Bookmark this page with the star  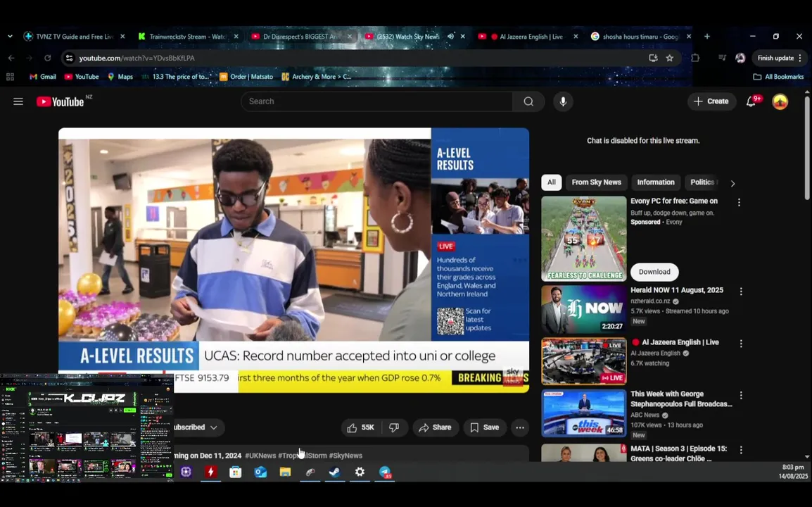click(x=670, y=58)
